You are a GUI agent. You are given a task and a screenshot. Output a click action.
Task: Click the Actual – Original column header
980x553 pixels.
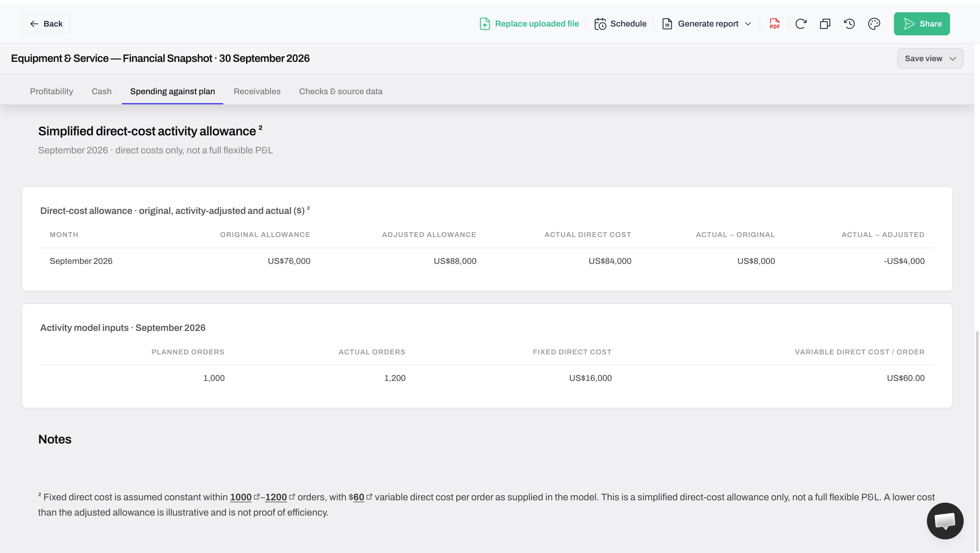tap(735, 235)
